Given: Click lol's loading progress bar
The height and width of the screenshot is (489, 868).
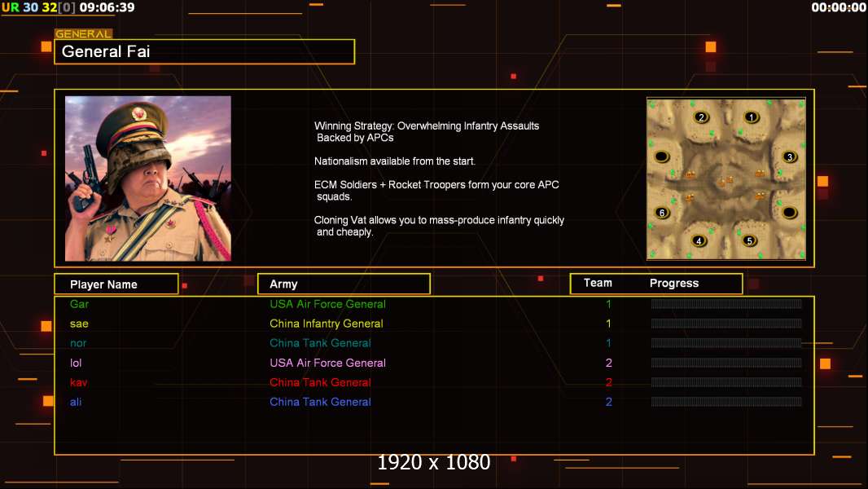Looking at the screenshot, I should click(x=726, y=363).
